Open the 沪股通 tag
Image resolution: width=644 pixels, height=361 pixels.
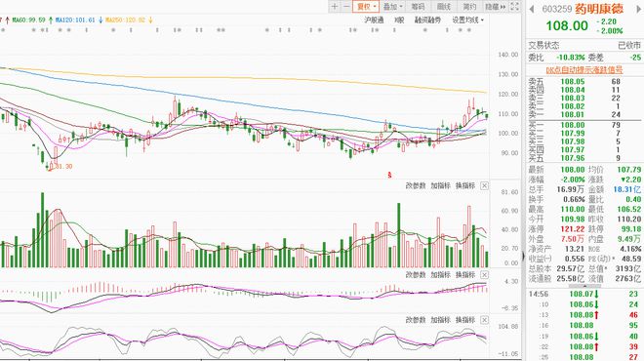[x=374, y=20]
